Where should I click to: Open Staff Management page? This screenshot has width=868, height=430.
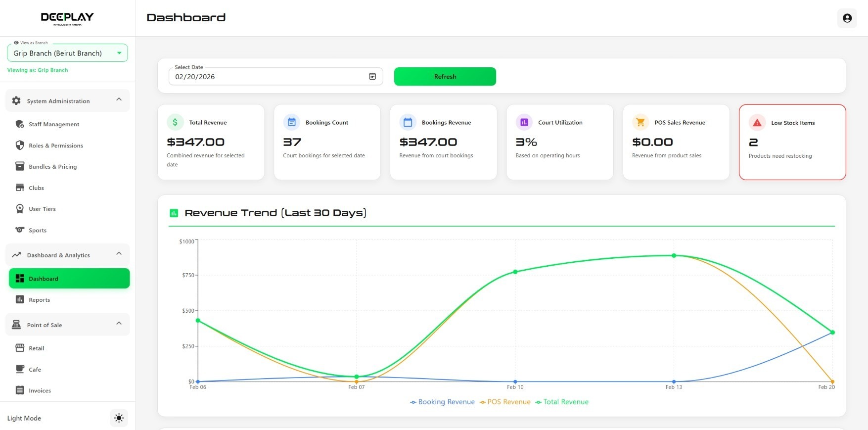pos(69,124)
